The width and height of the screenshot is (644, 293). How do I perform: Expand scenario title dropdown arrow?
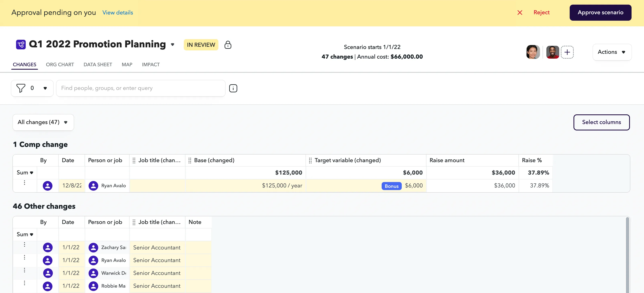pos(173,45)
